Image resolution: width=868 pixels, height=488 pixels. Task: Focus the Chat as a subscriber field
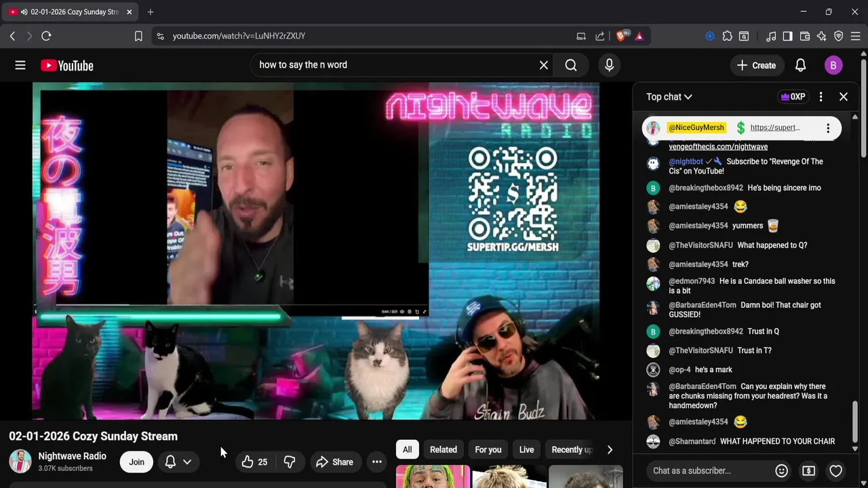711,470
